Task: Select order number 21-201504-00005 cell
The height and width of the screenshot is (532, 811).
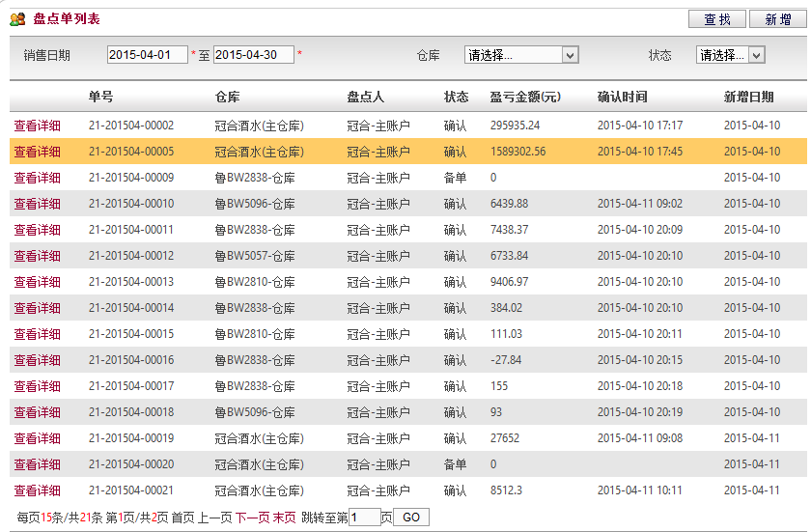Action: pyautogui.click(x=131, y=152)
